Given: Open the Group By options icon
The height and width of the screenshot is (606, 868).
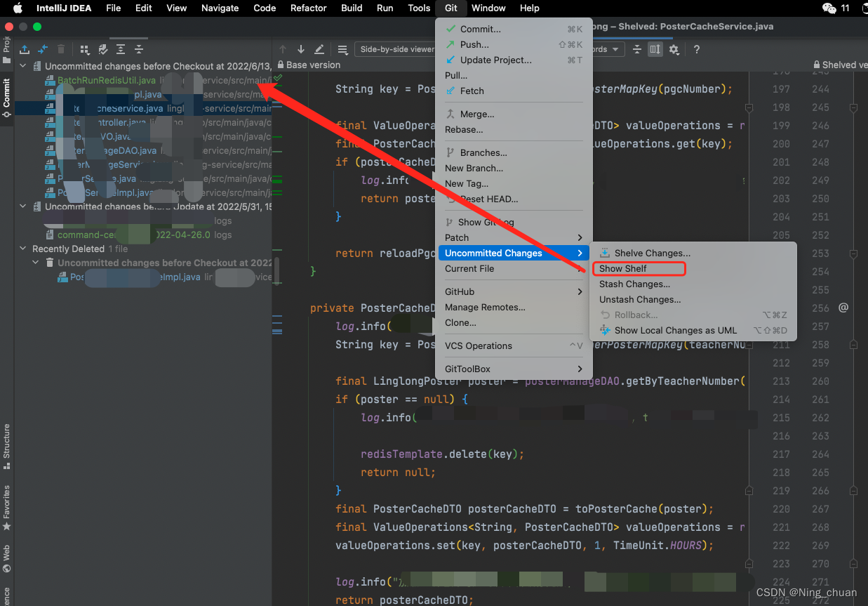Looking at the screenshot, I should point(85,49).
